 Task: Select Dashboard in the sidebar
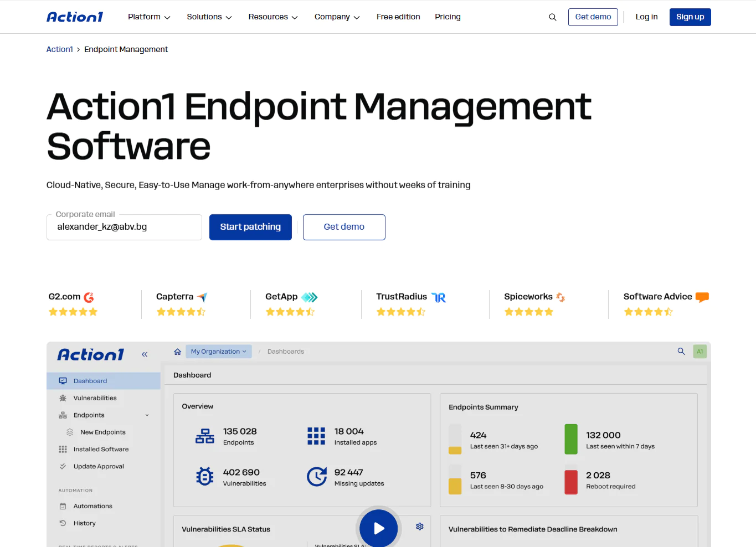tap(104, 381)
